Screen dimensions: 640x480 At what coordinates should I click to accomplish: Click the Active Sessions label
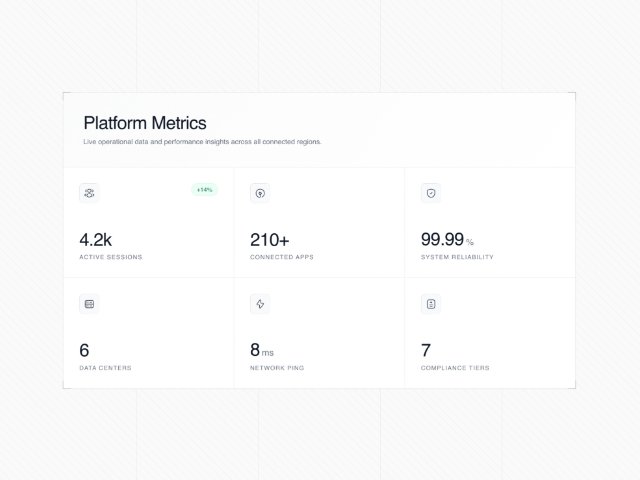(110, 257)
